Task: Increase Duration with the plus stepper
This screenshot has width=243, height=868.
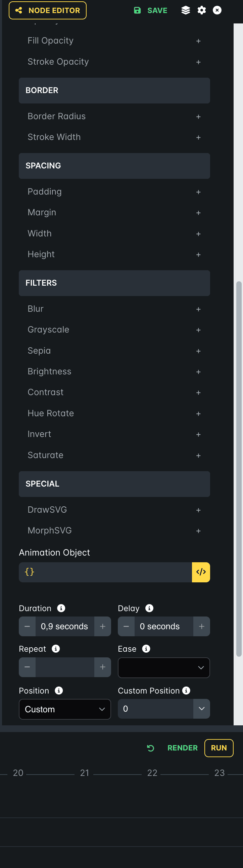Action: tap(103, 627)
